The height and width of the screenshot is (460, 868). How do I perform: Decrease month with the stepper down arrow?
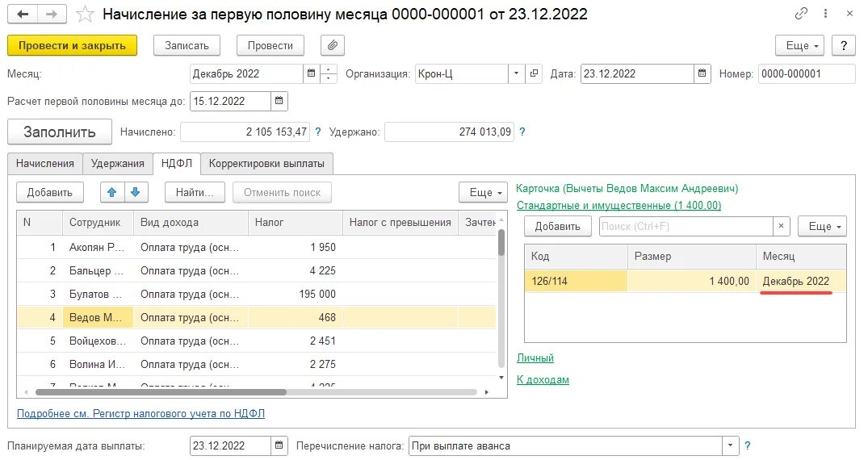[x=329, y=78]
